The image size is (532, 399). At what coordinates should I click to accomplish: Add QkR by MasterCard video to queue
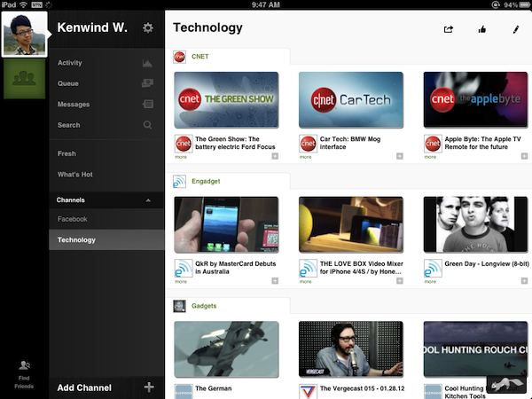click(275, 280)
